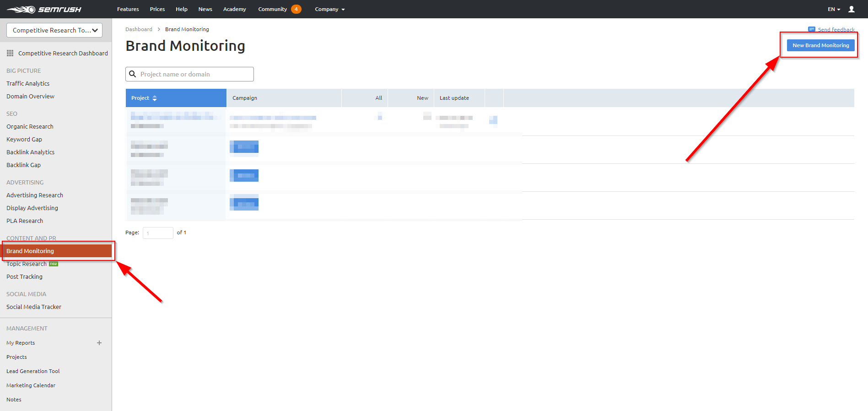The image size is (868, 411).
Task: Click the Dashboard breadcrumb link
Action: (x=139, y=29)
